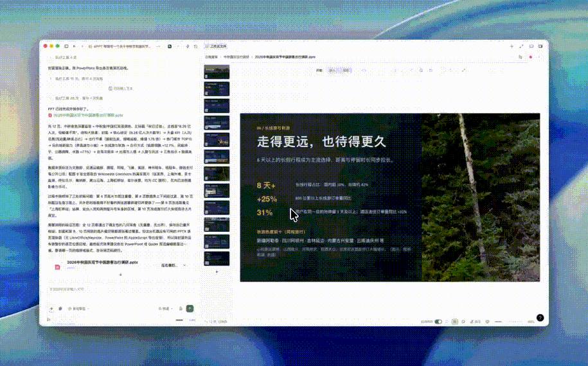
Task: Expand the tool step mentioning 28 次
Action: [x=77, y=98]
